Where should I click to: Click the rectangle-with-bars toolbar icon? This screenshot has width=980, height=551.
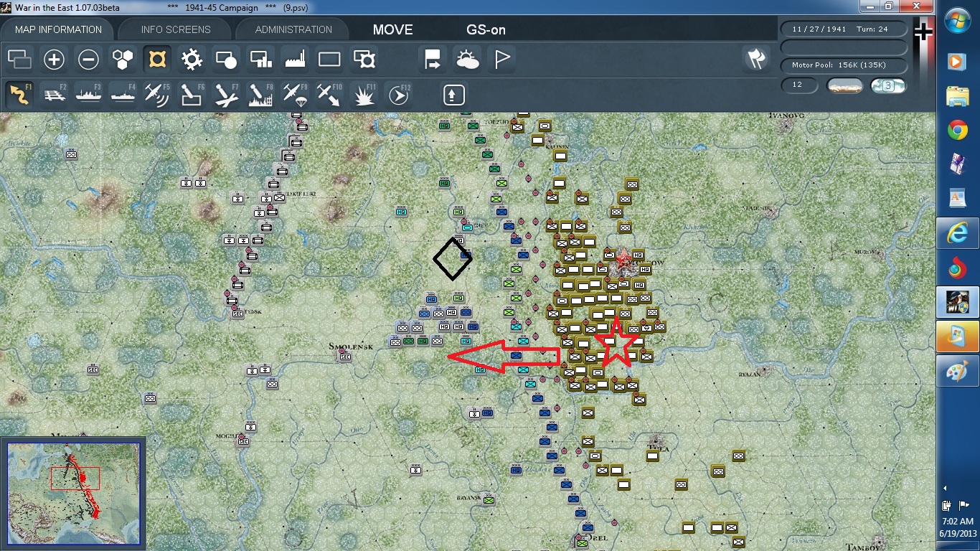click(x=260, y=59)
